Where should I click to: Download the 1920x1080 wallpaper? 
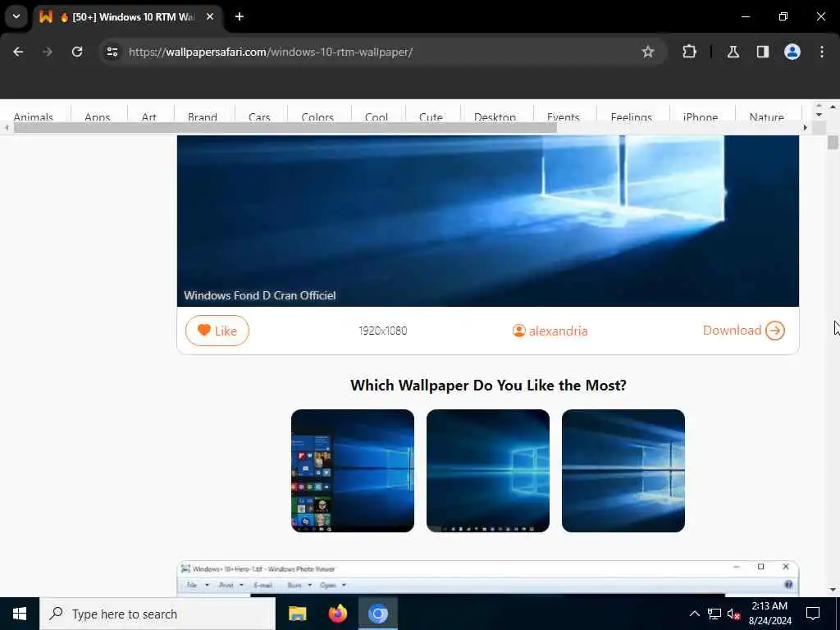coord(743,331)
